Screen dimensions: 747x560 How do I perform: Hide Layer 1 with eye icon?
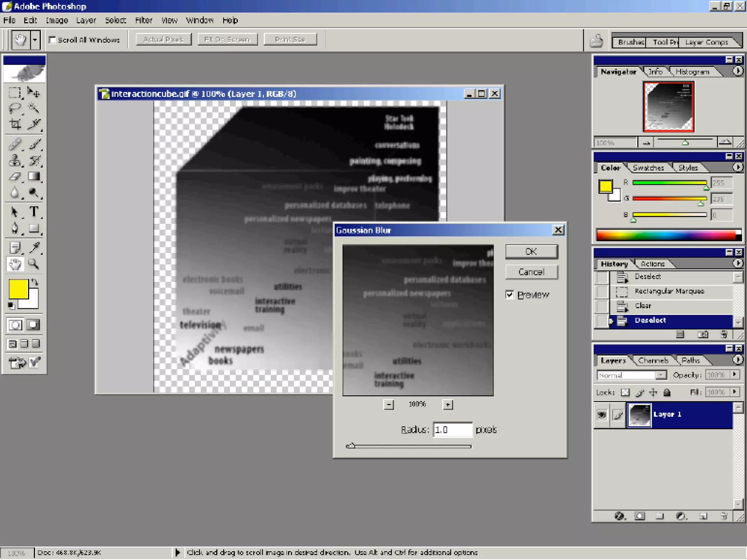pos(602,415)
